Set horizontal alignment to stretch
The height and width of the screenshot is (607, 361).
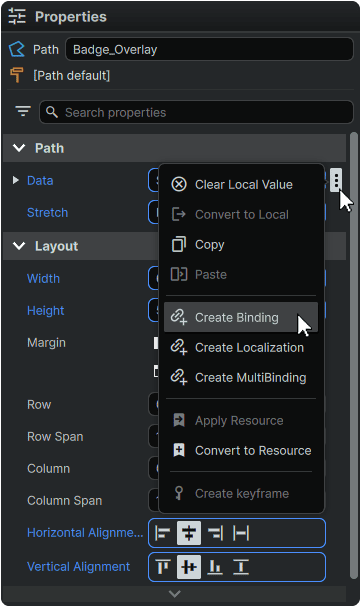click(x=241, y=533)
